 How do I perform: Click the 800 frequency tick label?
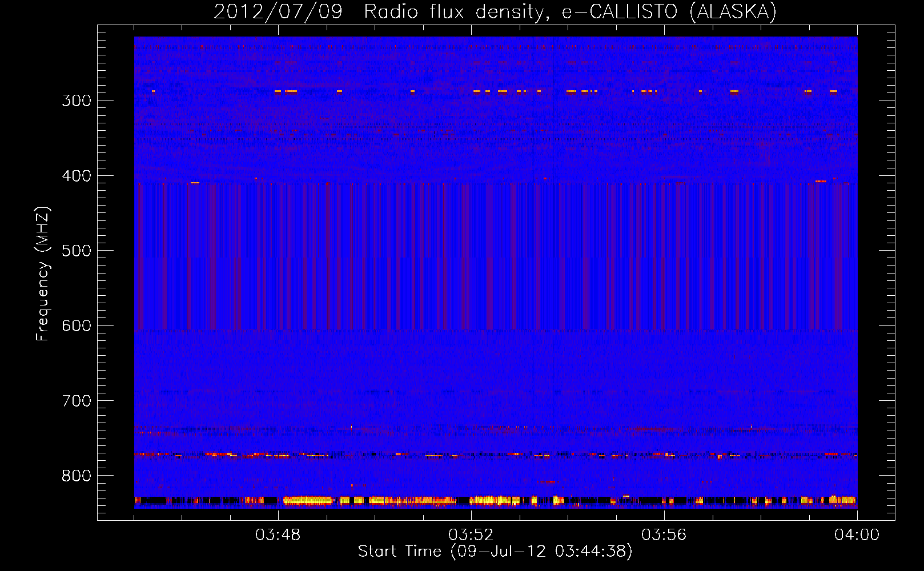[77, 476]
